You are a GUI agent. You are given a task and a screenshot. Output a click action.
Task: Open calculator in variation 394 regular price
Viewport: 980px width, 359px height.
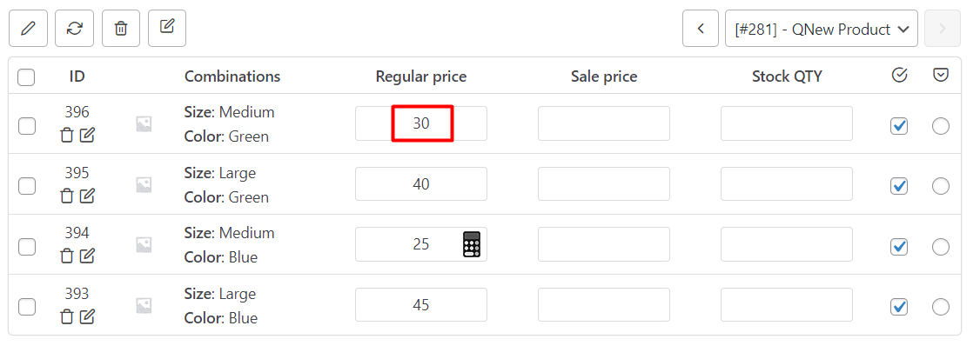pyautogui.click(x=472, y=244)
